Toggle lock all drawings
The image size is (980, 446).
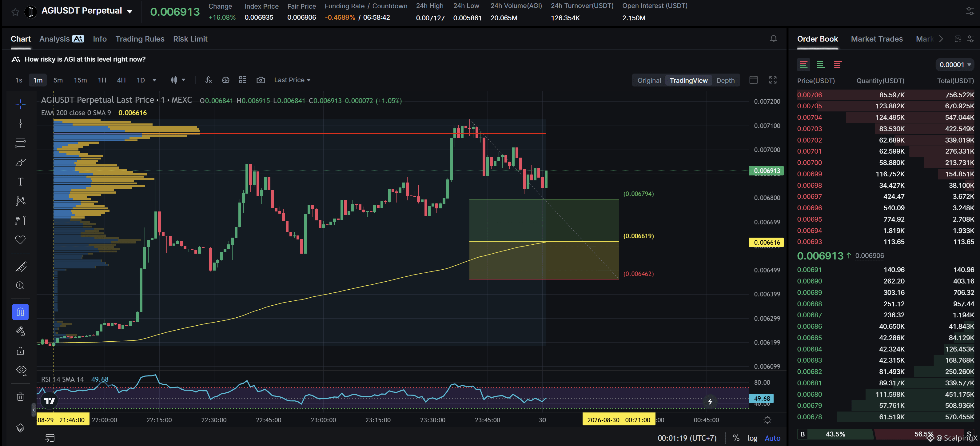(x=21, y=351)
